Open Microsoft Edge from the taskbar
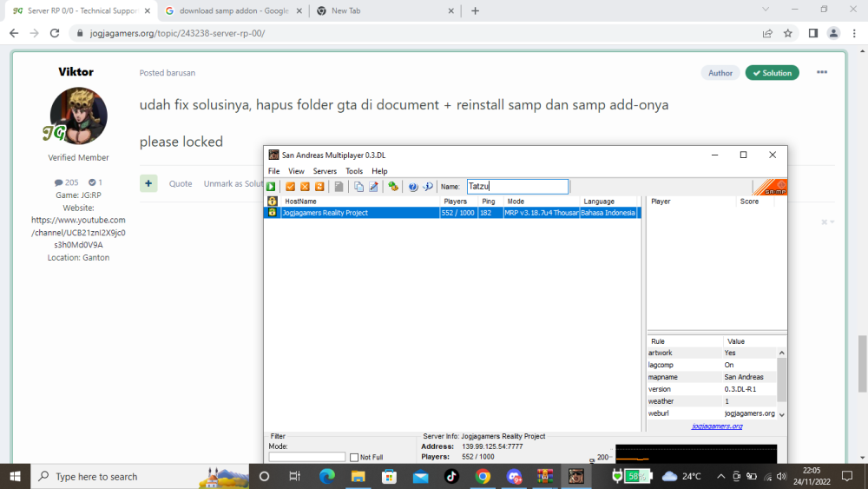Screen dimensions: 868x489 [x=326, y=476]
